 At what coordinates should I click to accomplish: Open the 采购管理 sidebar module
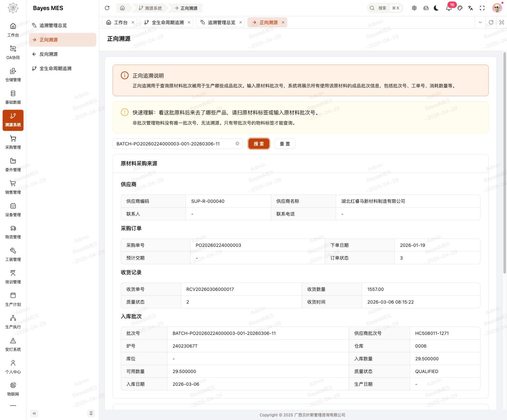13,142
